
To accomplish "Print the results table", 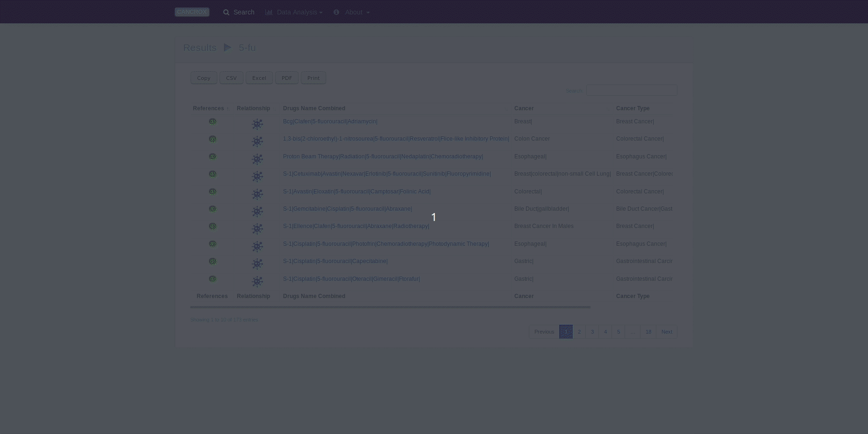I will [x=313, y=78].
